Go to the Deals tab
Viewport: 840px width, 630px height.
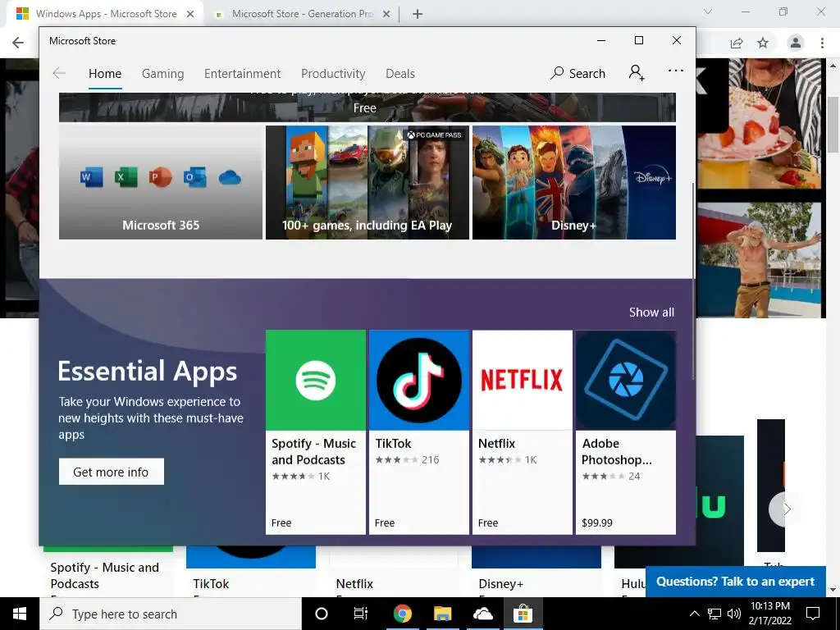(x=400, y=73)
